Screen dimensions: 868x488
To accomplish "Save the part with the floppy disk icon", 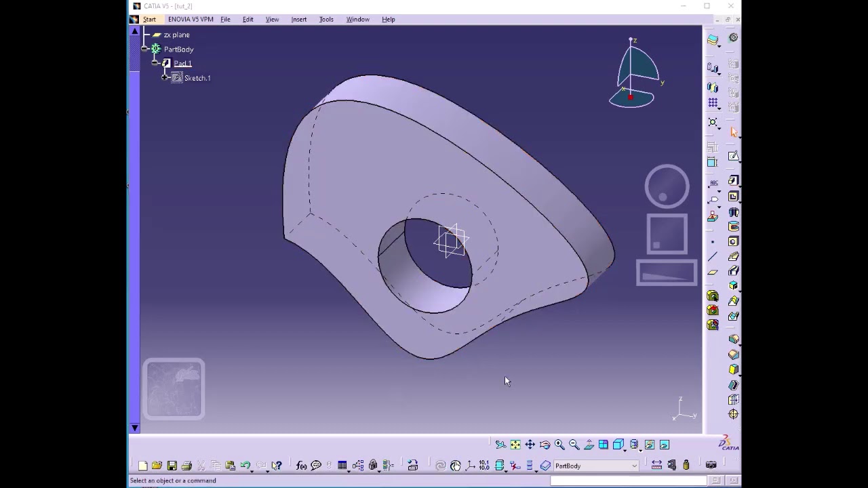I will coord(172,466).
